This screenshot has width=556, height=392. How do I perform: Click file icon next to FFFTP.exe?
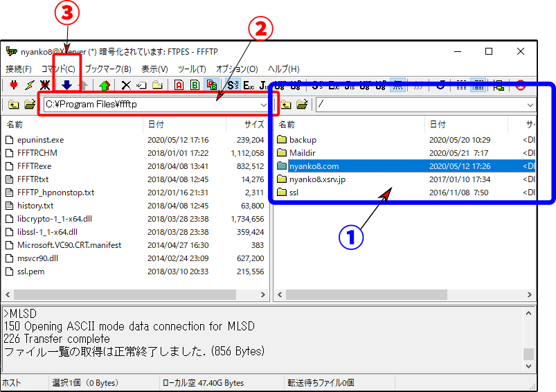pos(10,166)
